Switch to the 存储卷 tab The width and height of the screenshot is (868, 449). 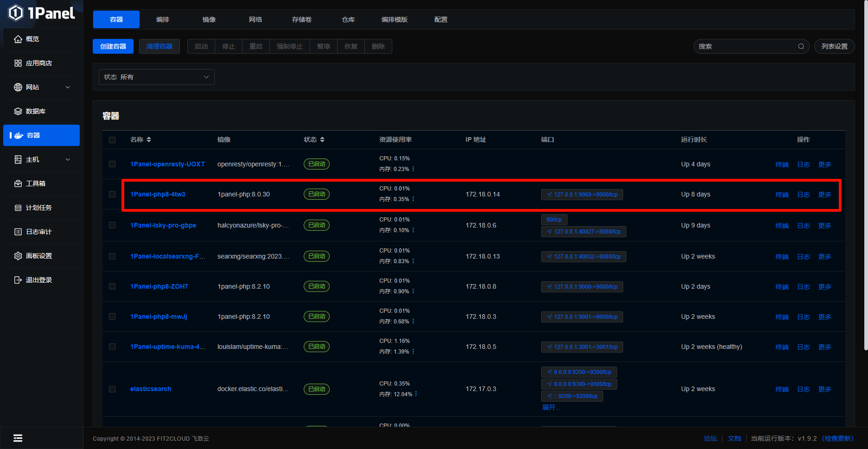[302, 19]
